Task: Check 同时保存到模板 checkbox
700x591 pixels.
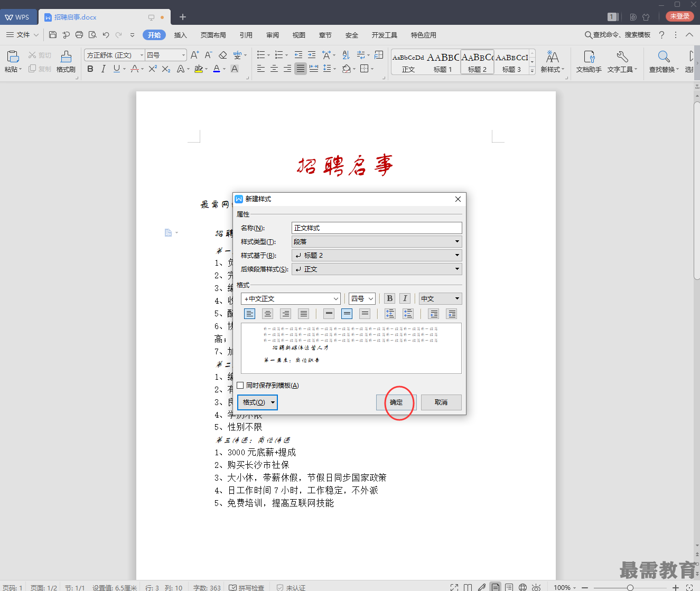Action: click(240, 386)
